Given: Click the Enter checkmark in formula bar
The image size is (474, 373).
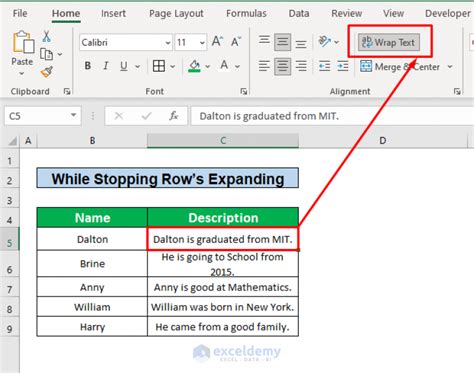Looking at the screenshot, I should pyautogui.click(x=146, y=116).
